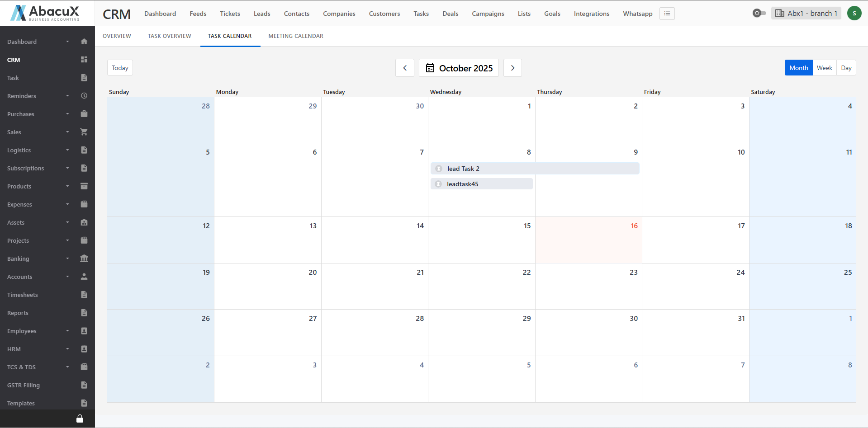Click the shopping cart icon beside Sales

click(84, 132)
